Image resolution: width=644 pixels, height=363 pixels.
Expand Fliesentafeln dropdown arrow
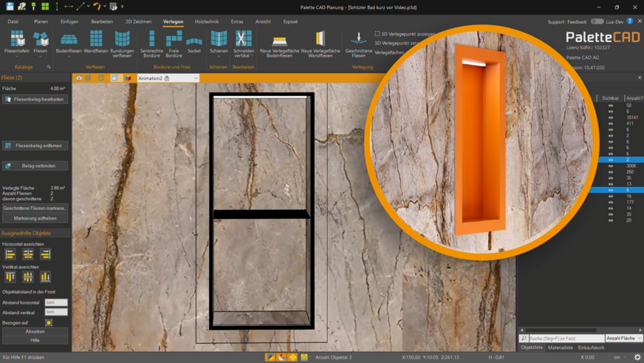17,56
